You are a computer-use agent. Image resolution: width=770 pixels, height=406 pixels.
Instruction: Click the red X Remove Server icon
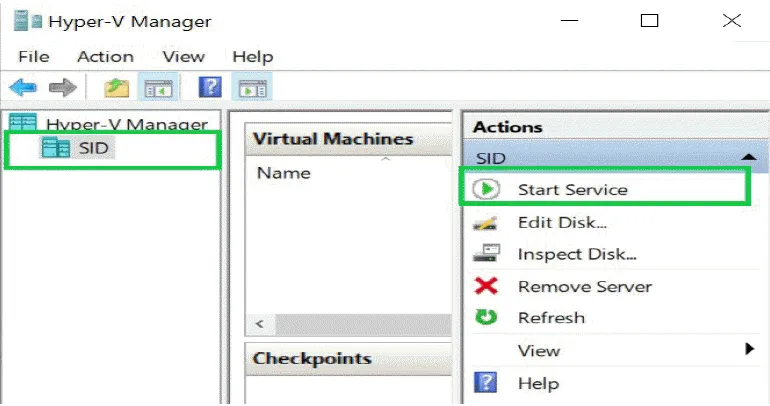click(486, 286)
